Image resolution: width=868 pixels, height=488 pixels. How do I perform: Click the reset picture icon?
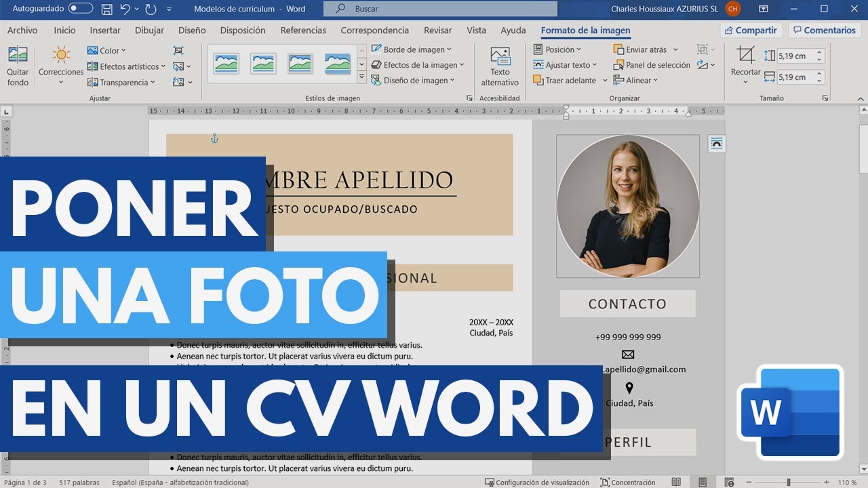click(x=178, y=82)
